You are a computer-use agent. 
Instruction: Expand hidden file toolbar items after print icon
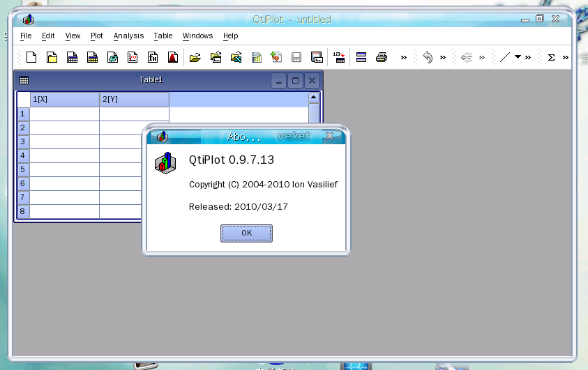403,57
